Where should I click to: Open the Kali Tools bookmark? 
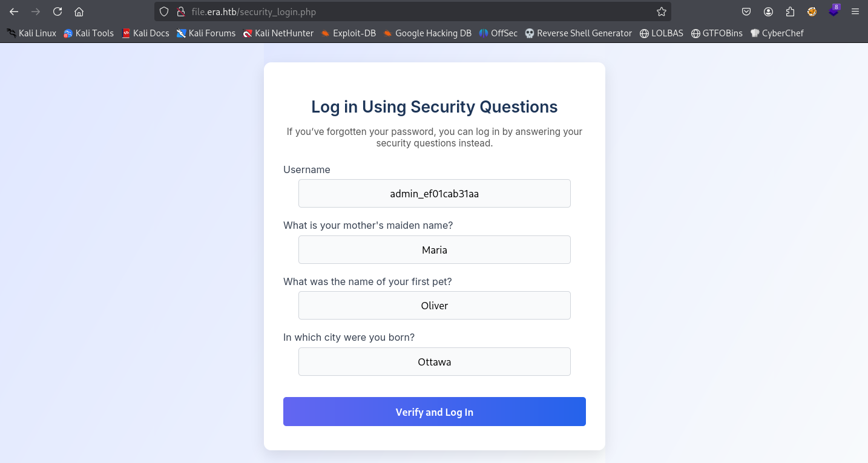point(89,33)
